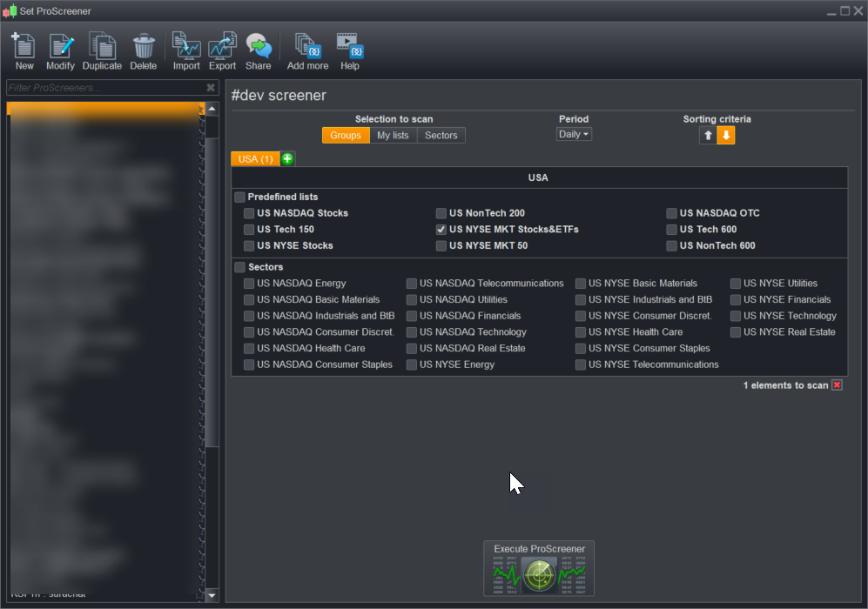868x609 pixels.
Task: Set descending sort with down arrow
Action: tap(726, 136)
